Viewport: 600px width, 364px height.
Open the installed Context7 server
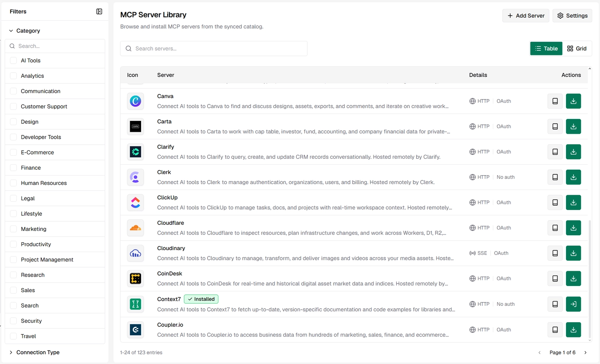[x=573, y=304]
